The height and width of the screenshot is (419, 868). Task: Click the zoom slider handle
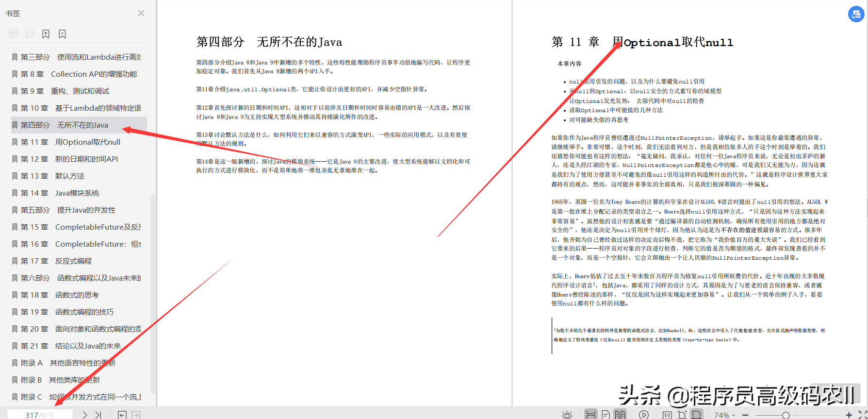786,415
